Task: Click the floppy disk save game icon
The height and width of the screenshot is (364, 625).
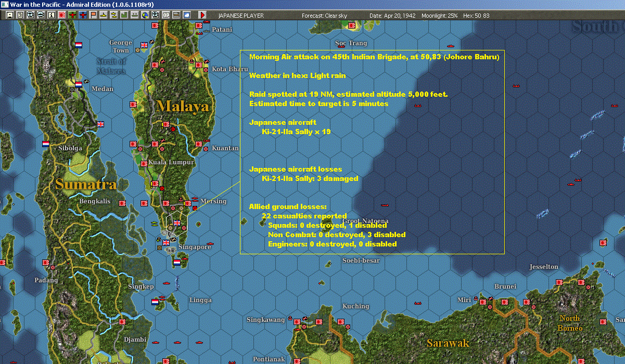Action: click(9, 16)
